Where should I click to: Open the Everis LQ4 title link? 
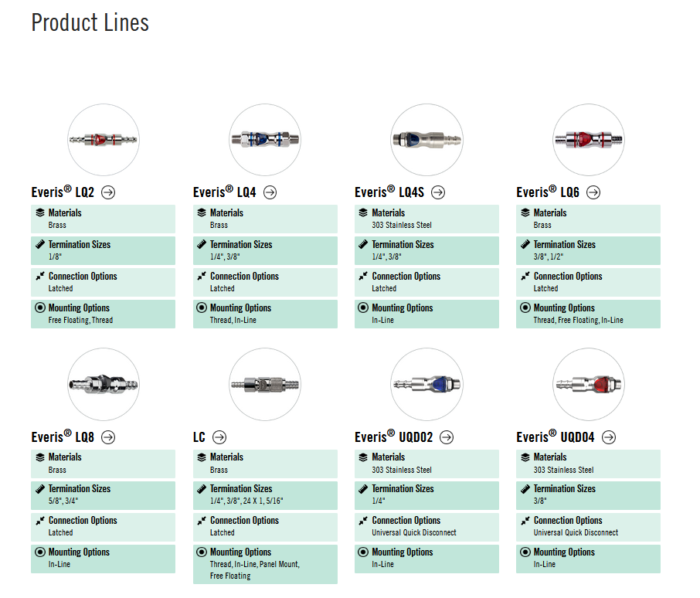[x=226, y=193]
